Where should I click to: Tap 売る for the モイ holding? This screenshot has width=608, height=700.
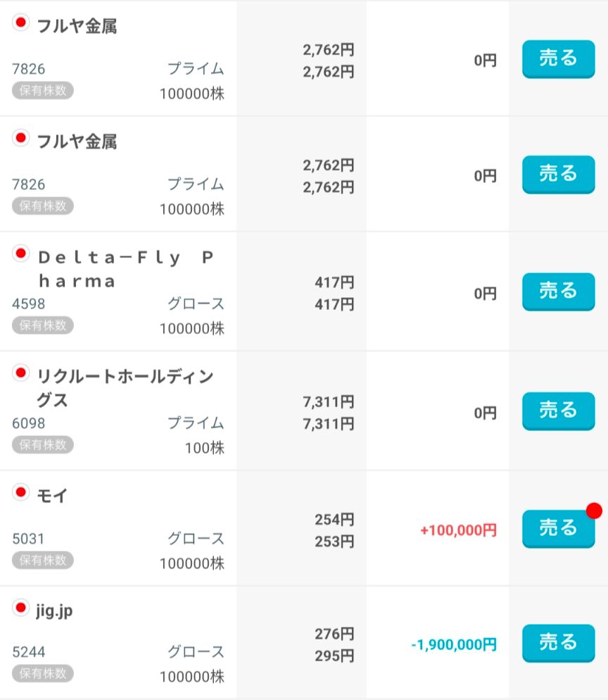559,529
